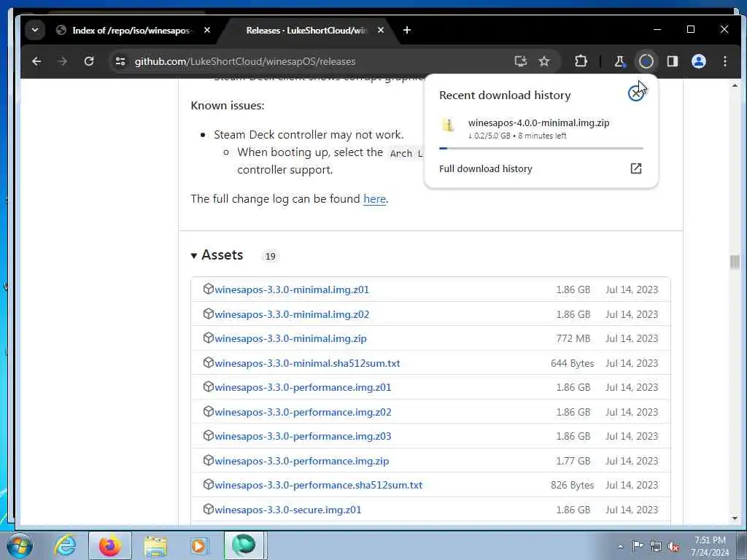Open the full change log 'here' link
The height and width of the screenshot is (560, 747).
point(374,198)
